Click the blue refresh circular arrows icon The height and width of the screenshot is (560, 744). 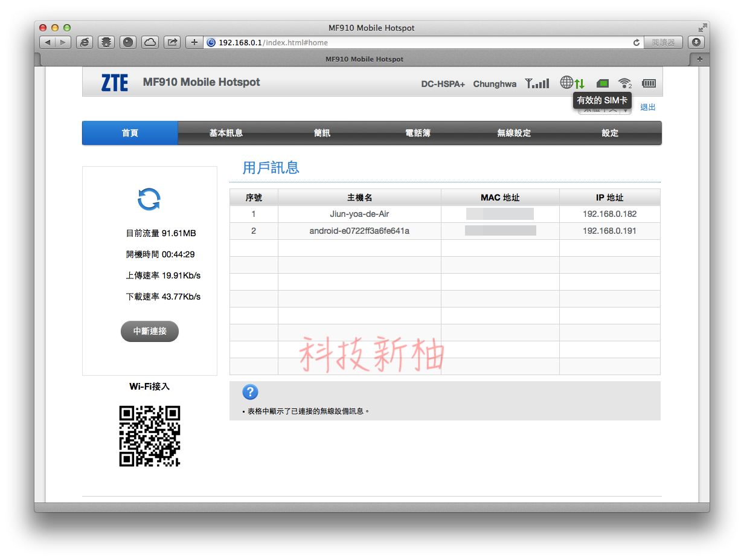tap(149, 199)
